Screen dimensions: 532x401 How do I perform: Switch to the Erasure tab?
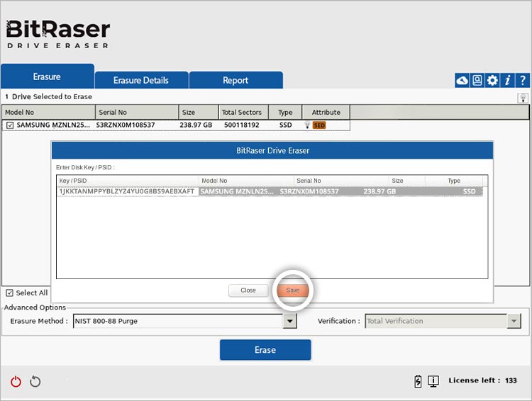tap(47, 77)
